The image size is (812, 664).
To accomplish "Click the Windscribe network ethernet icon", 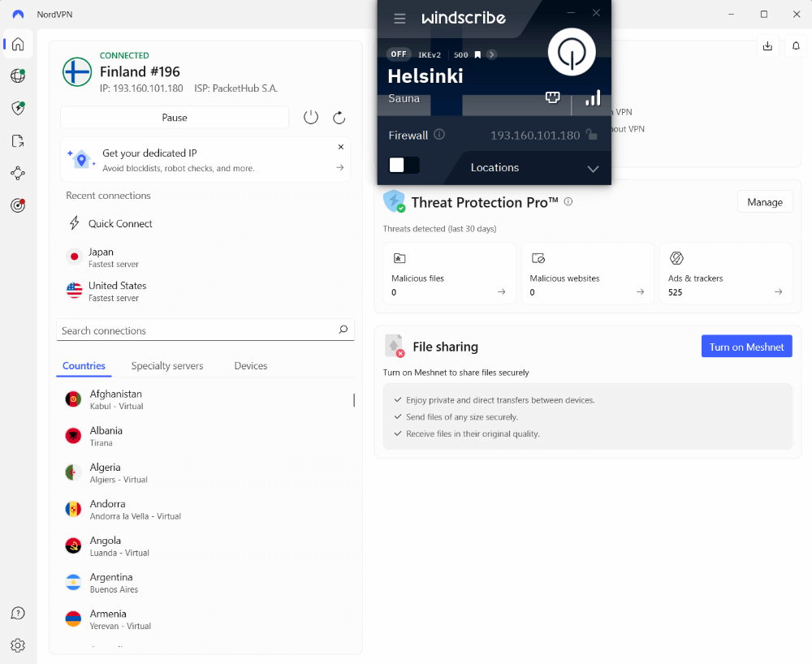I will (x=552, y=97).
